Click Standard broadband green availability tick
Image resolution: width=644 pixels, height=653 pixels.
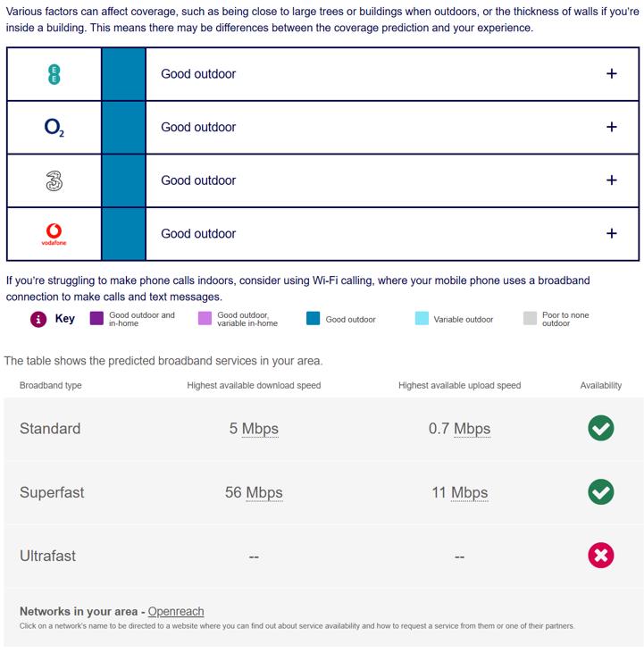[x=601, y=429]
